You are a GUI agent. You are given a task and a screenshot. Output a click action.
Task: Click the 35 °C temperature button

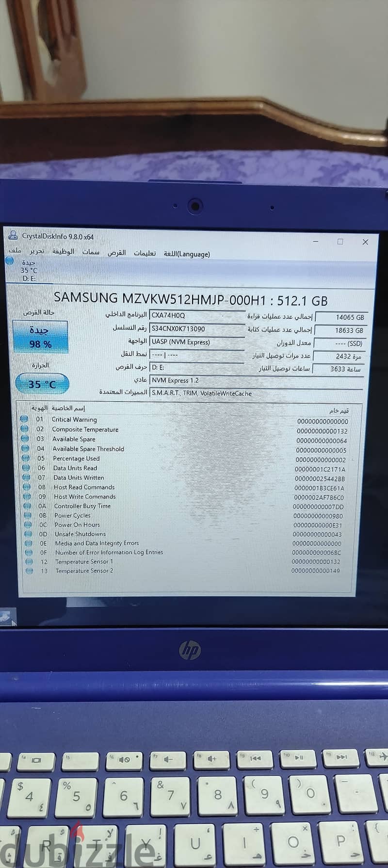pos(42,384)
